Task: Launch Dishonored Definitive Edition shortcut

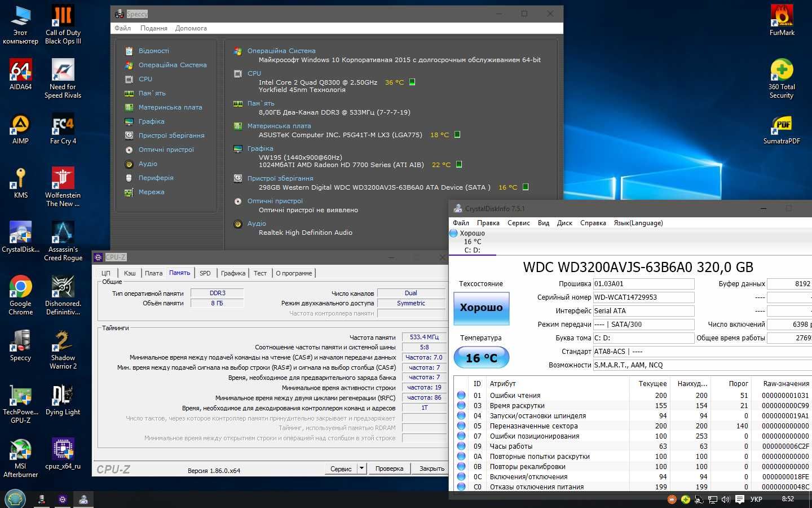Action: 63,295
